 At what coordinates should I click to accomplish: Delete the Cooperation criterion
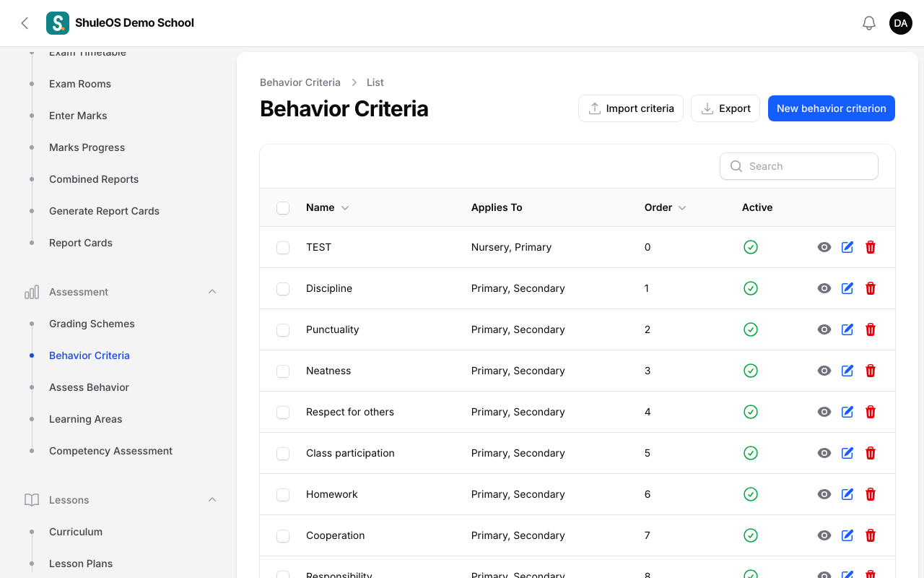coord(871,535)
